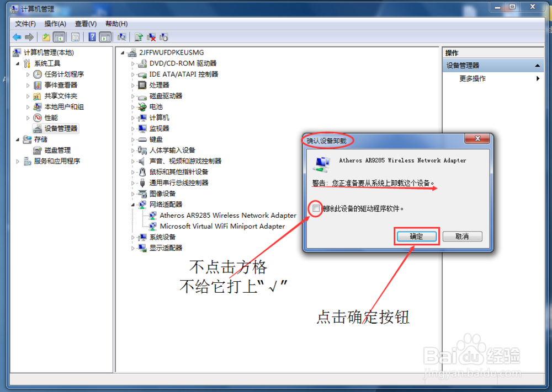Click the Back arrow toolbar icon
Image resolution: width=552 pixels, height=392 pixels.
[17, 37]
